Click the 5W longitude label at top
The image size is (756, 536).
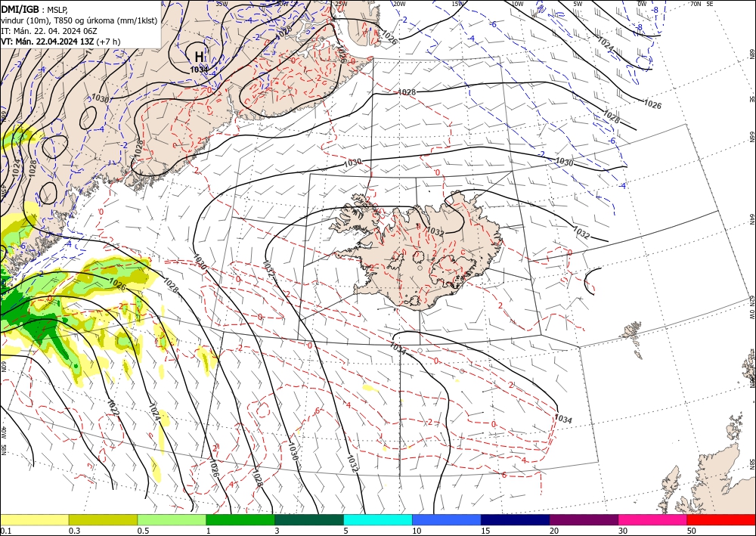(578, 4)
